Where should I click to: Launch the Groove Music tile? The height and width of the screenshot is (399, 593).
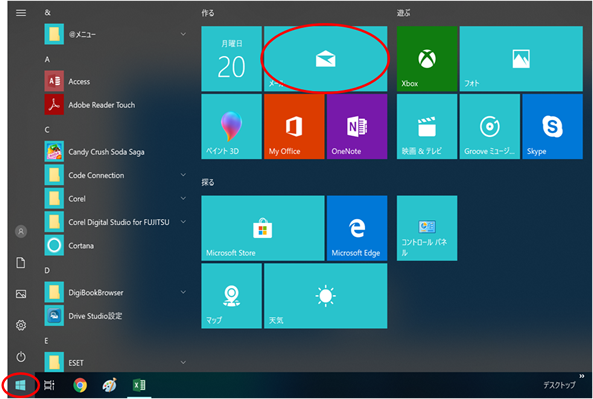[x=490, y=127]
